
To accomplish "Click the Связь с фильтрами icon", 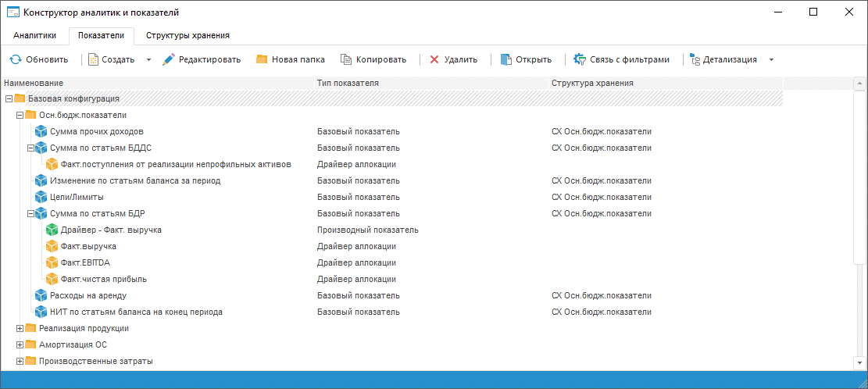I will tap(579, 59).
